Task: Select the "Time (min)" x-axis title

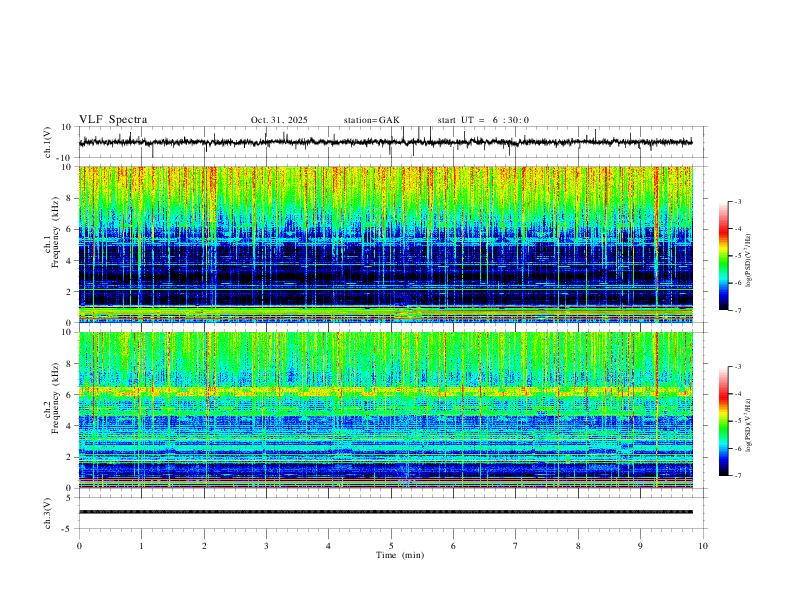Action: 400,555
